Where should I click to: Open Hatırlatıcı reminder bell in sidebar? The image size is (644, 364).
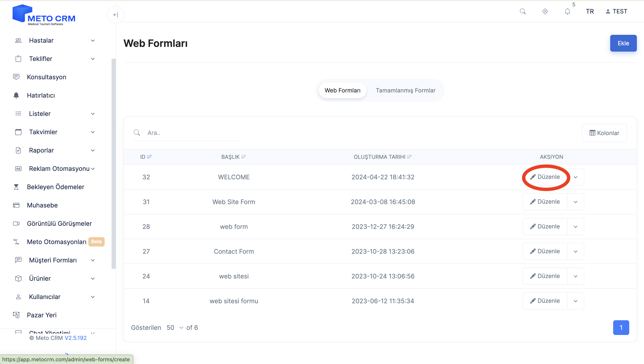tap(41, 95)
